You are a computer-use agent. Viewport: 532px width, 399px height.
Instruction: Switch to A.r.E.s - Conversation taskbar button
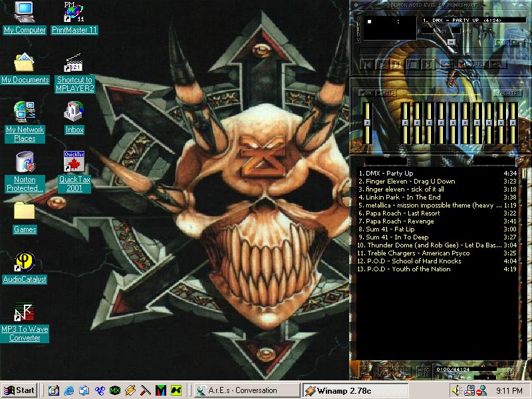[x=247, y=390]
